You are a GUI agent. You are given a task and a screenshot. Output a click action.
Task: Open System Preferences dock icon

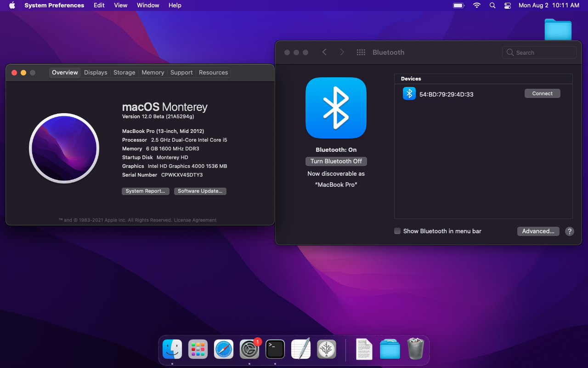(x=249, y=350)
